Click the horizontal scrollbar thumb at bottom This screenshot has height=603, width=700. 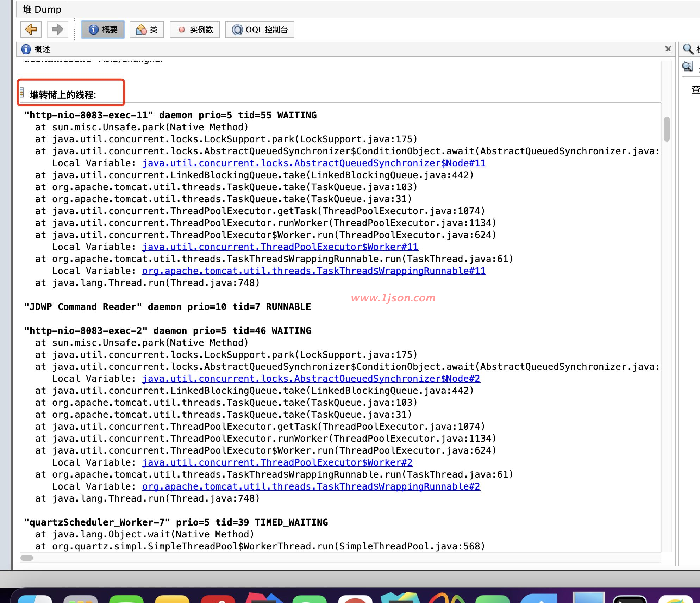[x=27, y=558]
